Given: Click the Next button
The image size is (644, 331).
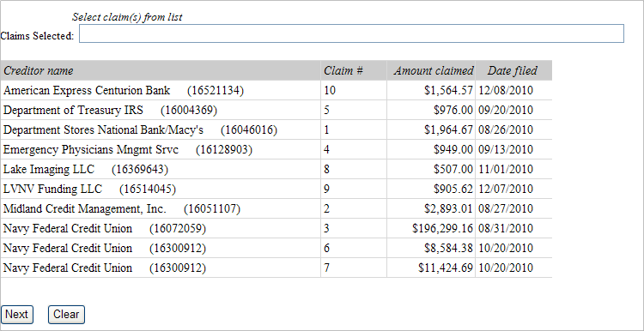Looking at the screenshot, I should (17, 315).
